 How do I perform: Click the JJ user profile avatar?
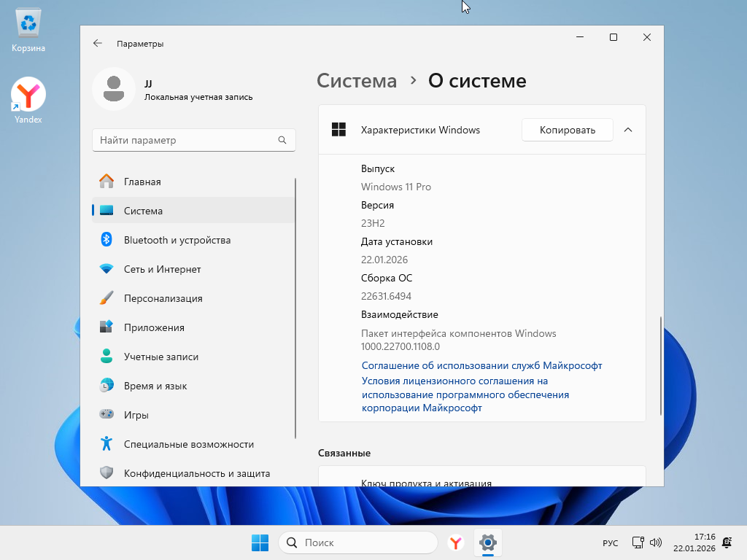click(x=114, y=89)
